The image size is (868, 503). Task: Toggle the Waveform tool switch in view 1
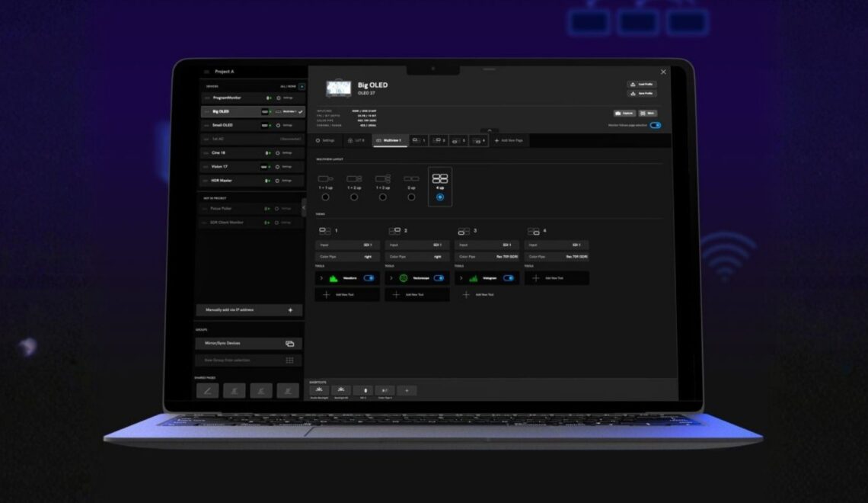(x=369, y=278)
